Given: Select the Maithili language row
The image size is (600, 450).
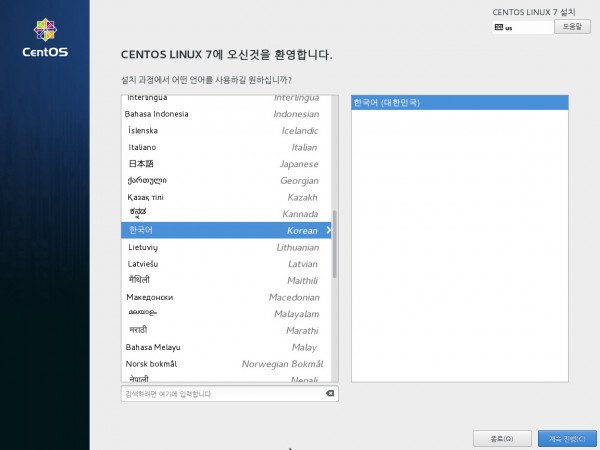Looking at the screenshot, I should pyautogui.click(x=226, y=280).
